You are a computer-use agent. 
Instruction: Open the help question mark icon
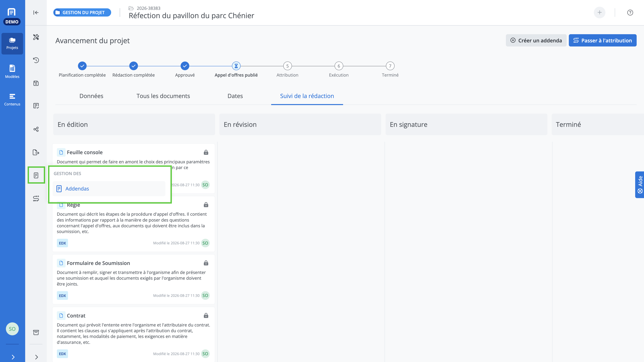pos(630,12)
